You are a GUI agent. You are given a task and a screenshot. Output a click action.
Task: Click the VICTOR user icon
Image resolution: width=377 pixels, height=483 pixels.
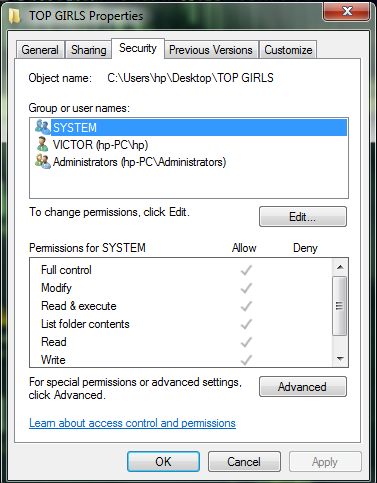tap(42, 144)
